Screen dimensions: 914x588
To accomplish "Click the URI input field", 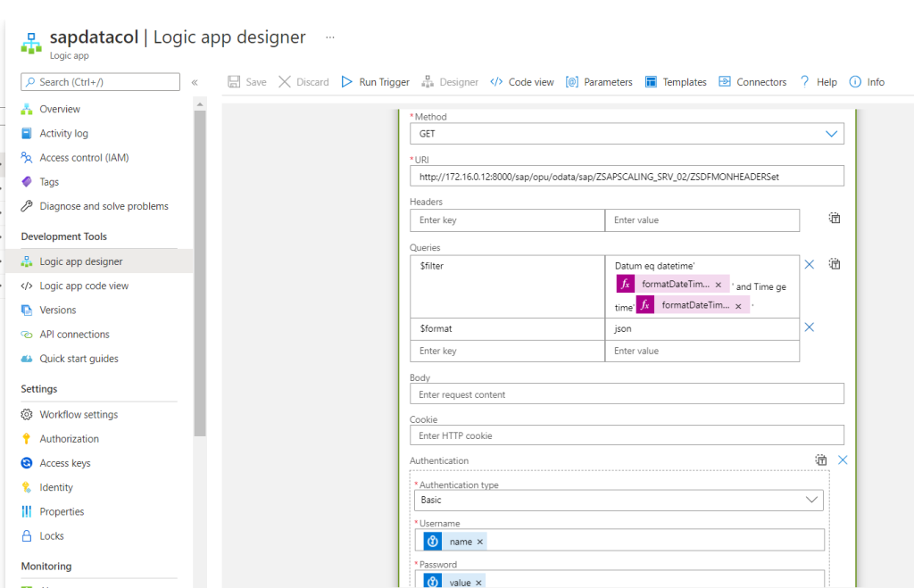I will pos(627,177).
